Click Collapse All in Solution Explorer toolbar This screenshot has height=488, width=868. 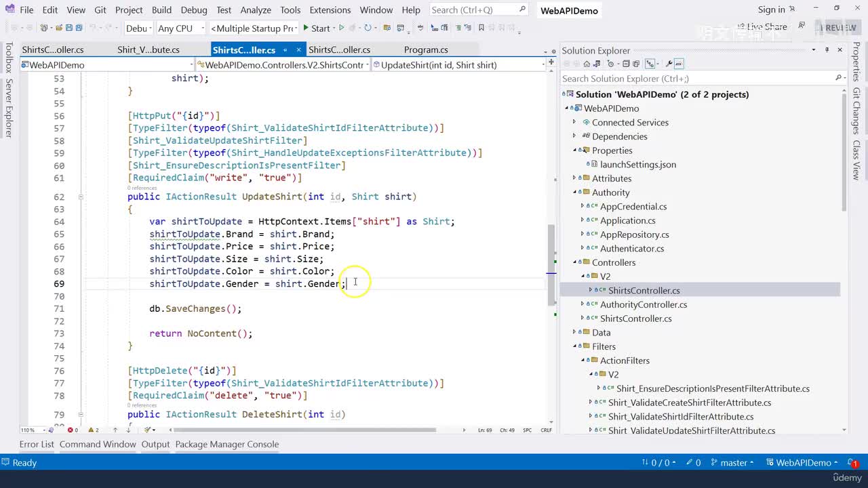point(626,64)
